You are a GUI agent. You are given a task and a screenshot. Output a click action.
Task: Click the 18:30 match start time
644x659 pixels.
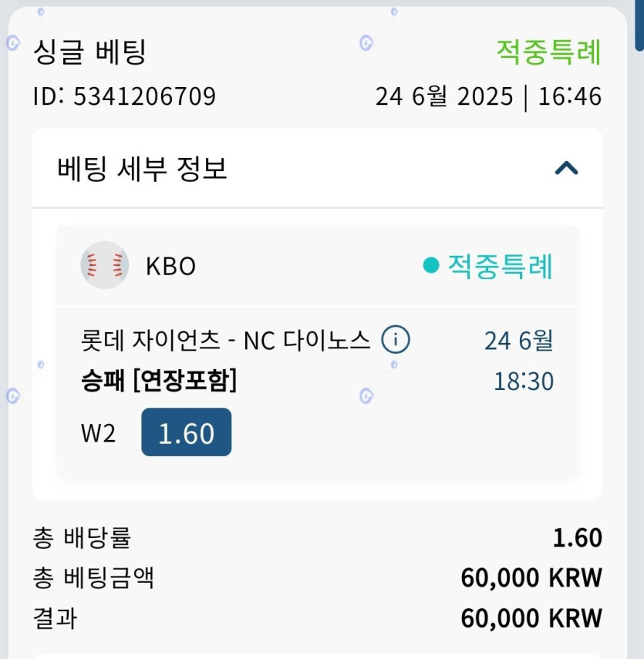[x=524, y=381]
